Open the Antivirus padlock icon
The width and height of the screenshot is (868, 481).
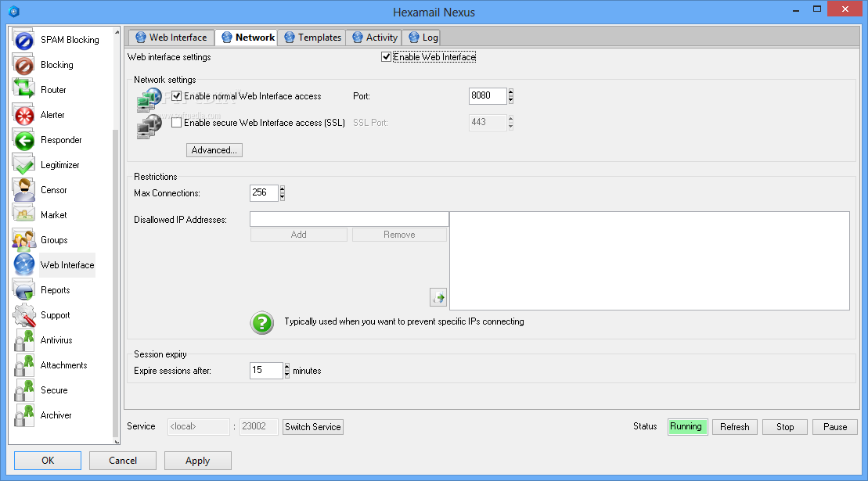23,340
